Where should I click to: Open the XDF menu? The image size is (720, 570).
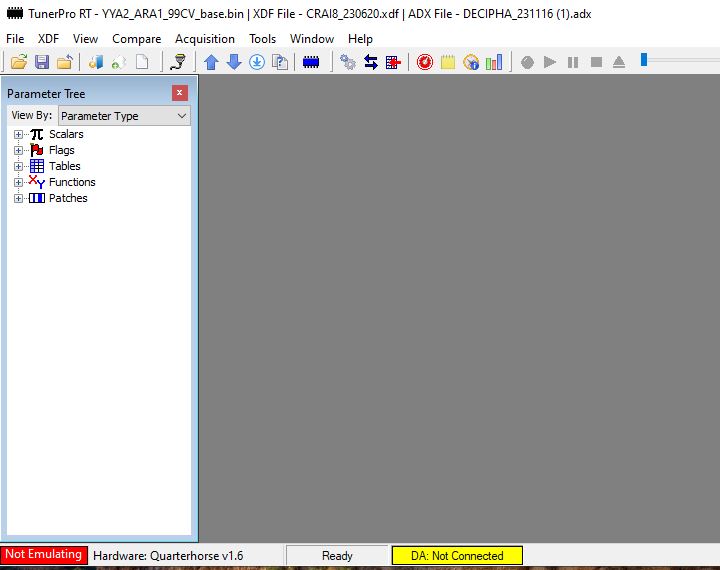click(49, 39)
